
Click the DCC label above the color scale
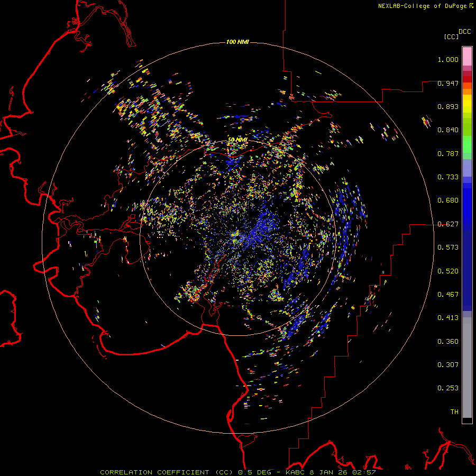(x=465, y=32)
